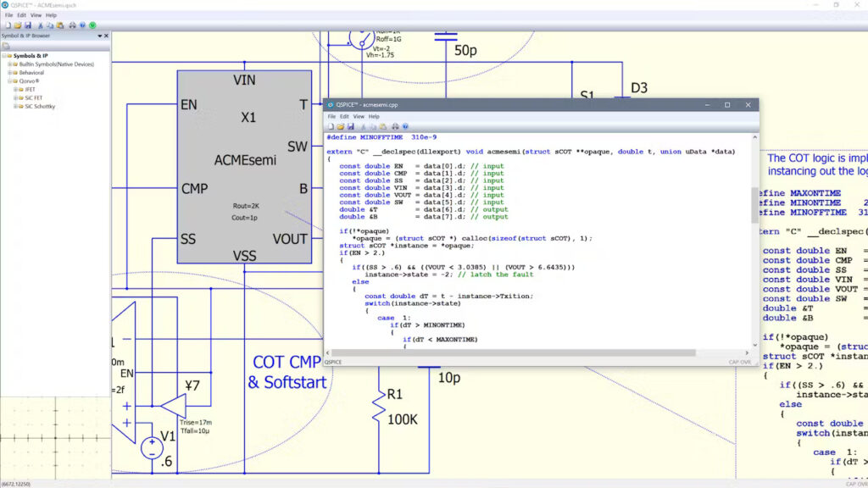This screenshot has height=488, width=868.
Task: Expand the JFET folder
Action: [x=15, y=89]
